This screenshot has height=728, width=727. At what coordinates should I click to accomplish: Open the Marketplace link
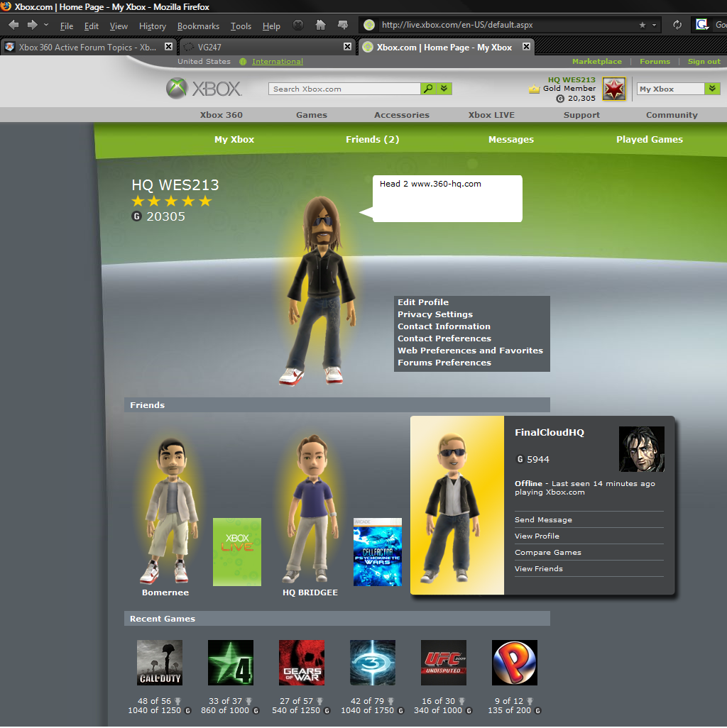pyautogui.click(x=596, y=61)
